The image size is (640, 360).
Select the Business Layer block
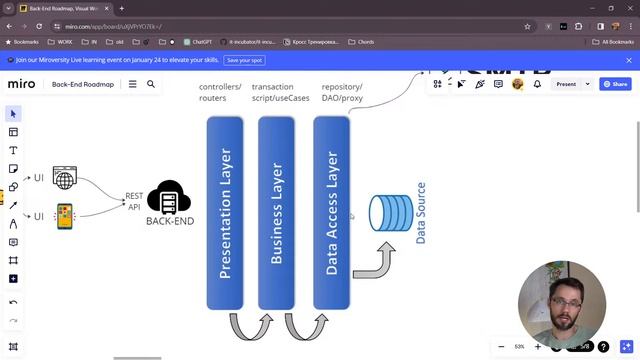(276, 213)
